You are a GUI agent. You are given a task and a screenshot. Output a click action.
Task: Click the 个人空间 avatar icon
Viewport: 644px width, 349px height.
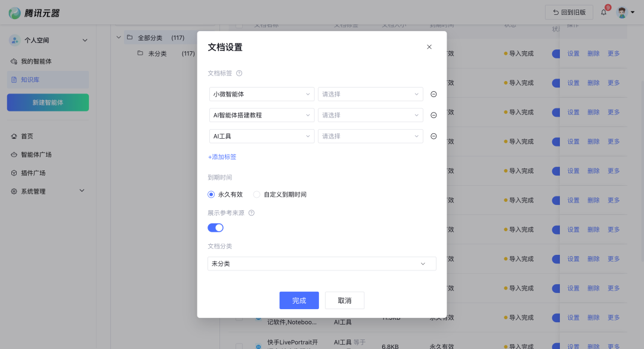(x=15, y=40)
